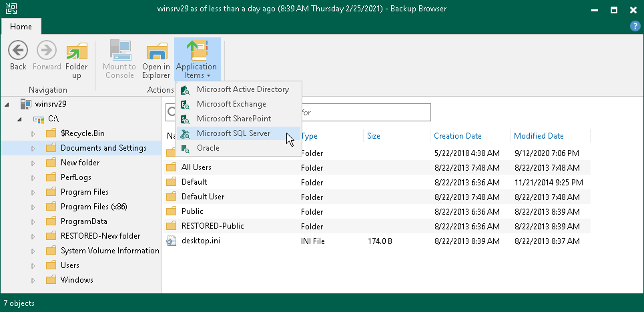The width and height of the screenshot is (644, 312).
Task: Sort by Modified Date column header
Action: pos(538,136)
